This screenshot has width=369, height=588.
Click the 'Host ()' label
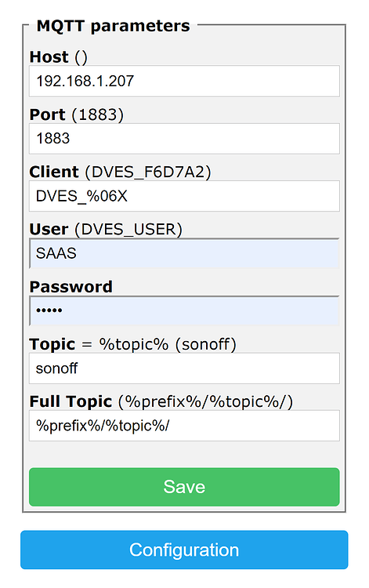click(x=59, y=57)
